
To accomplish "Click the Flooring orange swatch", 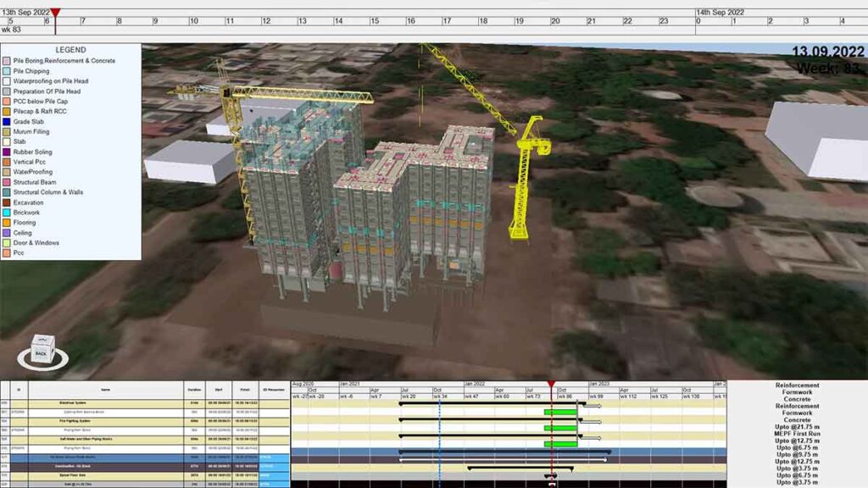I will tap(7, 223).
